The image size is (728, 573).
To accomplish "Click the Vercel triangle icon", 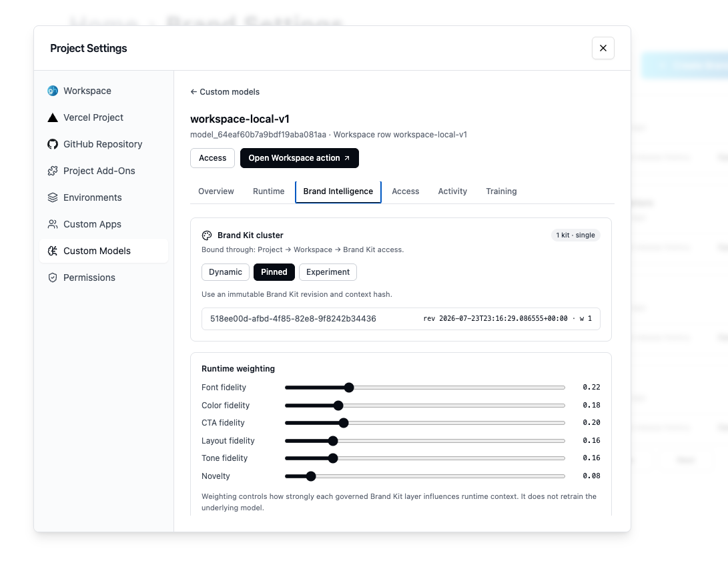I will tap(53, 117).
